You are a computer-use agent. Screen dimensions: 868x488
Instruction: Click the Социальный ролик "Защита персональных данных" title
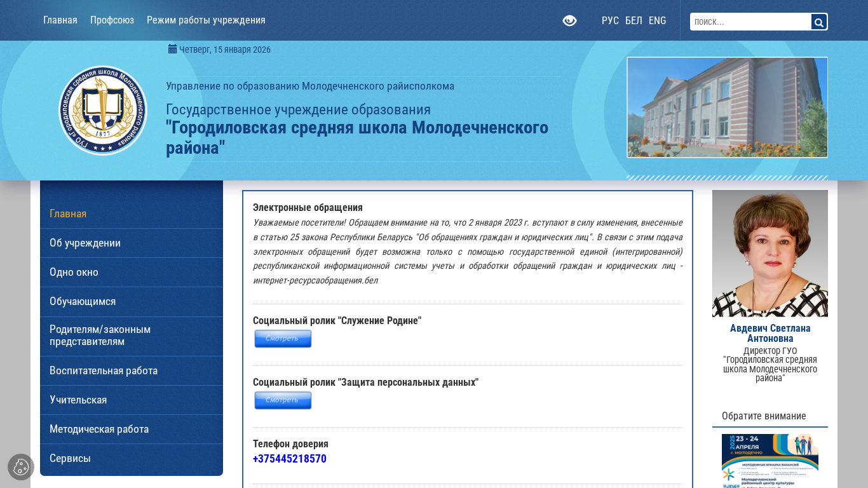(365, 382)
